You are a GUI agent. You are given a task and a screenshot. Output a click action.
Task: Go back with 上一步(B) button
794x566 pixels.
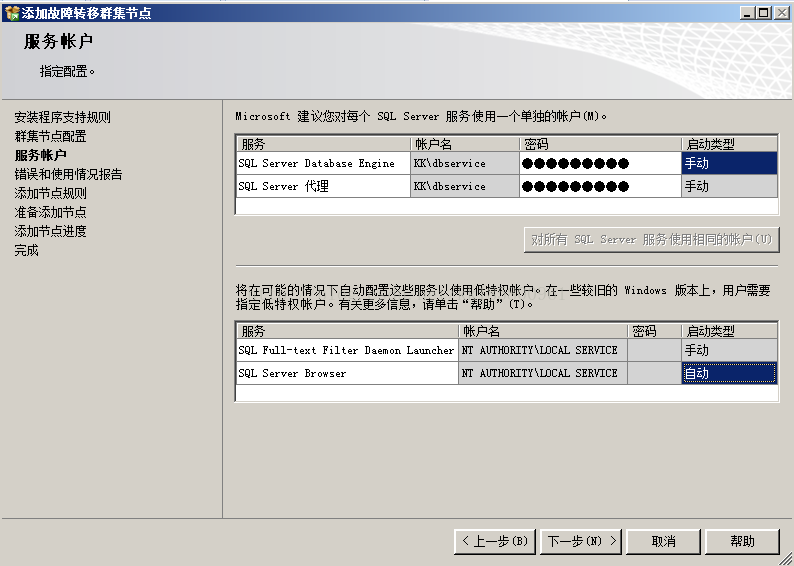[495, 541]
